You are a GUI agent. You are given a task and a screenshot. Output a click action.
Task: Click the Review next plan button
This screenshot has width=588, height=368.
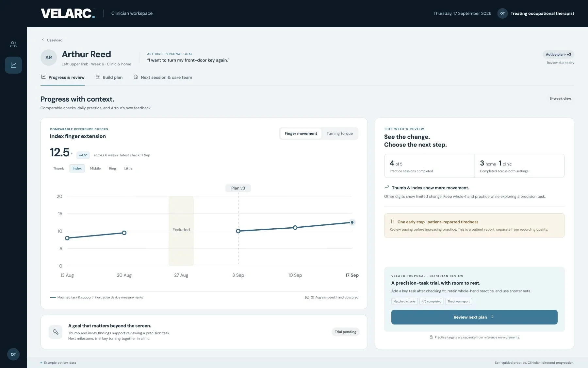tap(474, 317)
